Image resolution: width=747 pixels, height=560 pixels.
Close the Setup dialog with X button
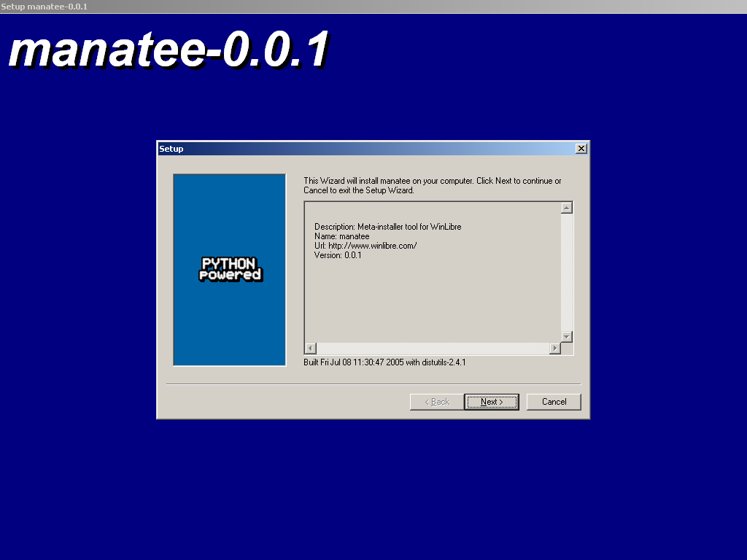pos(581,149)
